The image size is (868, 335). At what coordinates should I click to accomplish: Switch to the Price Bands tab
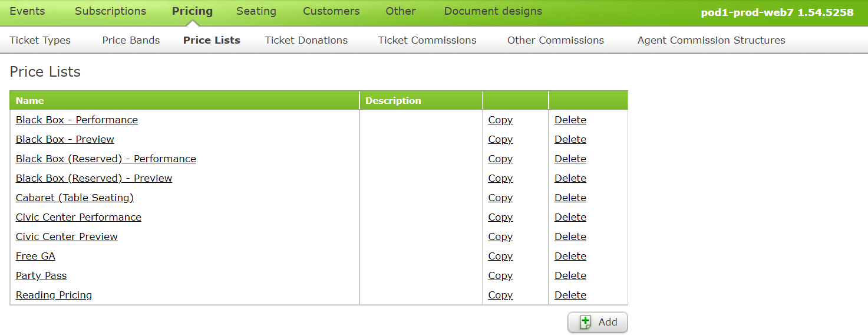131,40
